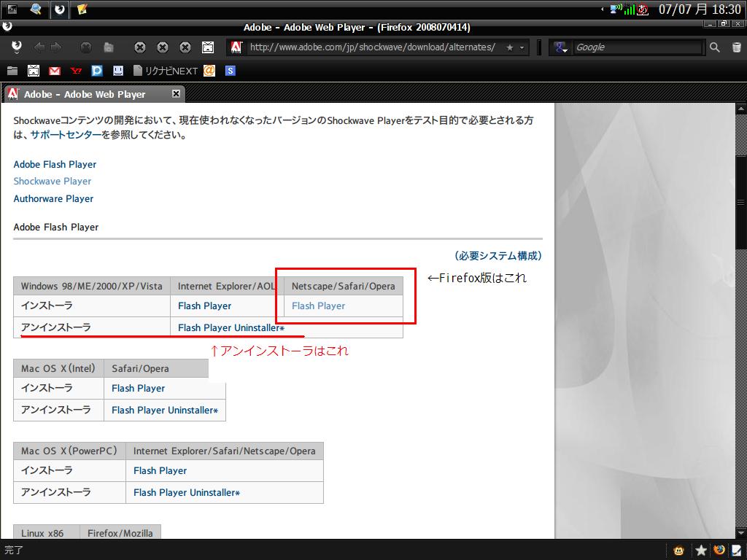Download Flash Player for Netscape/Safari/Opera

(318, 306)
